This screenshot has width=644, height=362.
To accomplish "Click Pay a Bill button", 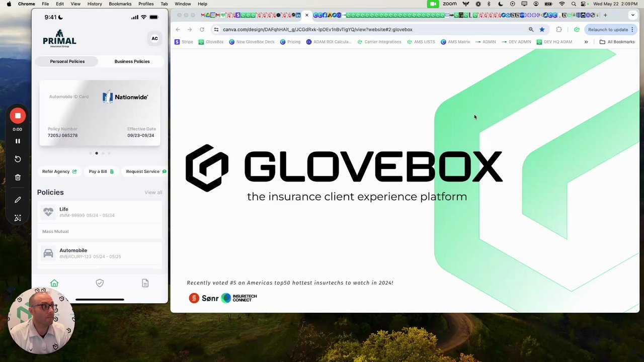I will coord(101,171).
